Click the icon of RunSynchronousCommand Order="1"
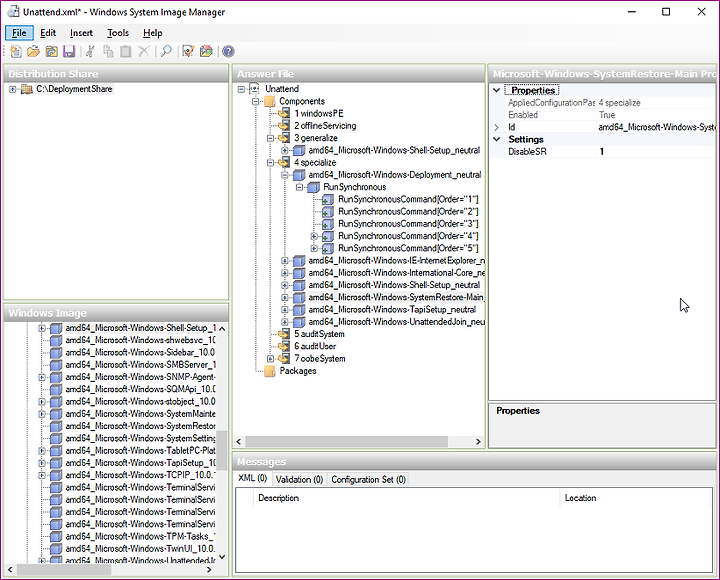 pos(328,199)
